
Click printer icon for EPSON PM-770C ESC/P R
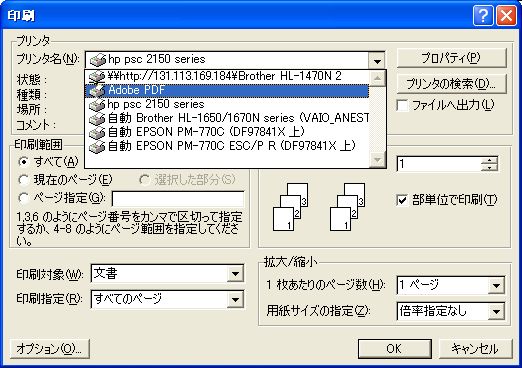coord(97,147)
